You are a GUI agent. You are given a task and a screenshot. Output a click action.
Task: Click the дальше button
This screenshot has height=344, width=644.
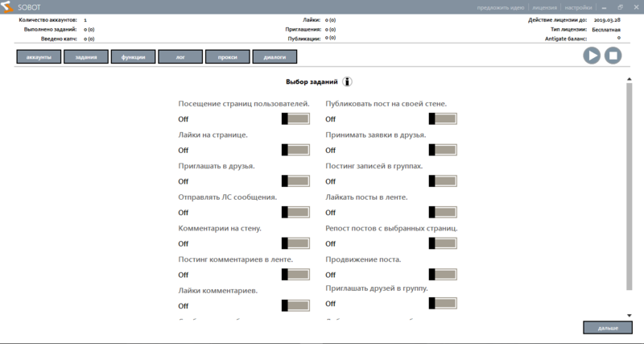click(x=608, y=329)
